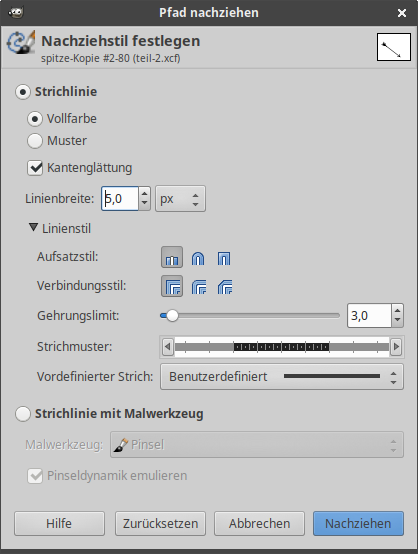Click the Nachziehen button
Image resolution: width=418 pixels, height=554 pixels.
pos(358,523)
